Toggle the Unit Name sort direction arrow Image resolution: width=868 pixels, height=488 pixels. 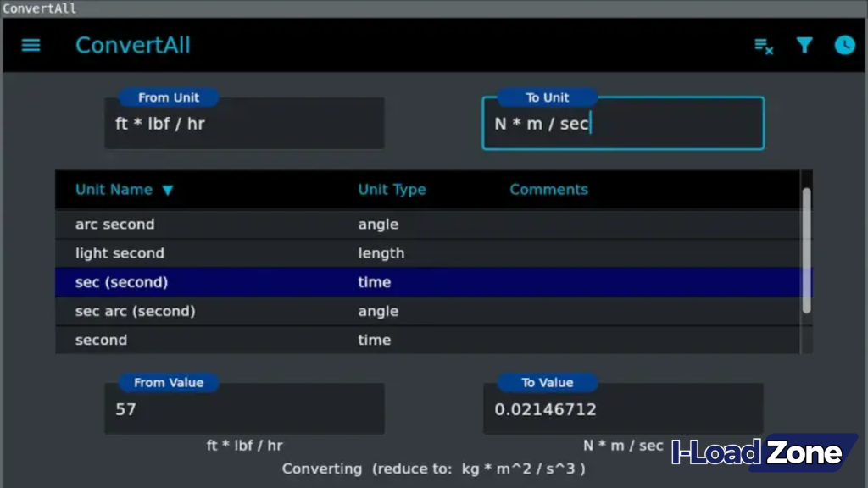tap(168, 190)
